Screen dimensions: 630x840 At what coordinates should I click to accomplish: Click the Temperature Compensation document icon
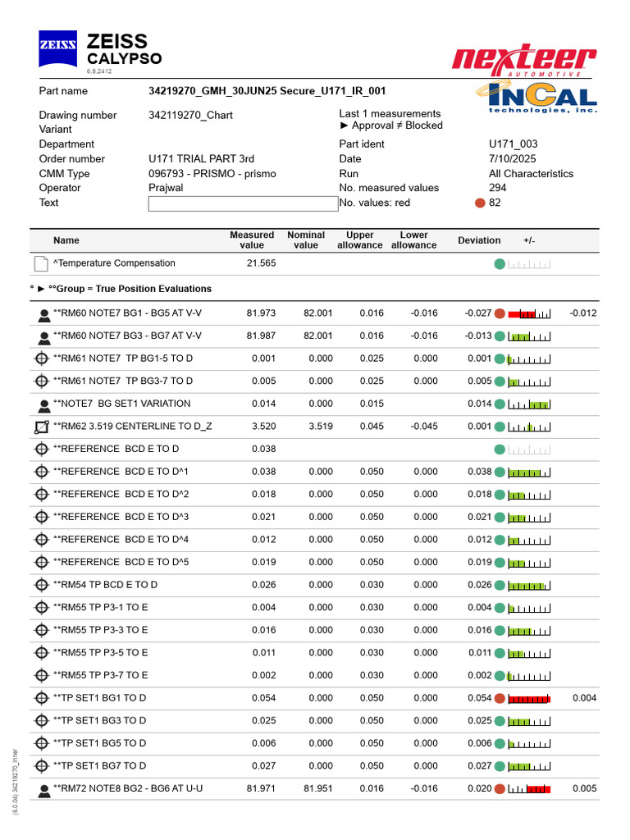tap(41, 263)
